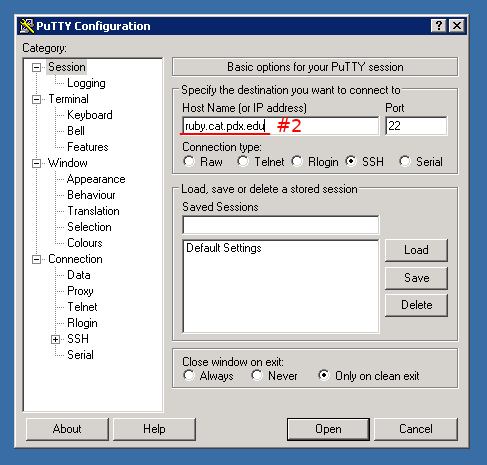Open the Bell category
Viewport: 487px width, 465px height.
(76, 131)
